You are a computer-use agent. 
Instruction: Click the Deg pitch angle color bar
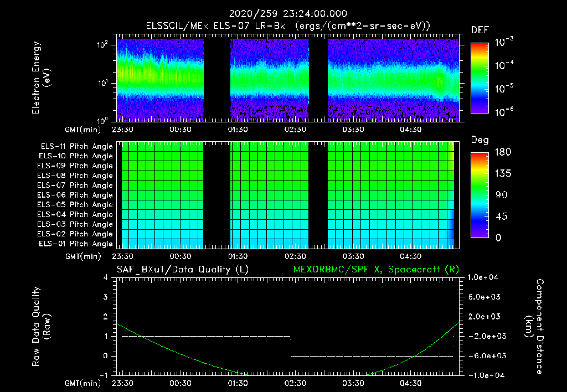[x=480, y=195]
